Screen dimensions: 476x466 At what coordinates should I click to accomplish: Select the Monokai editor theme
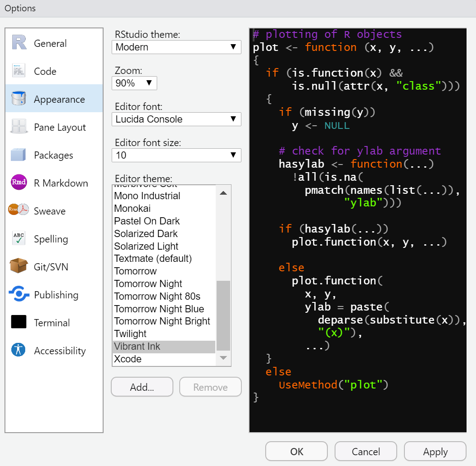[164, 208]
